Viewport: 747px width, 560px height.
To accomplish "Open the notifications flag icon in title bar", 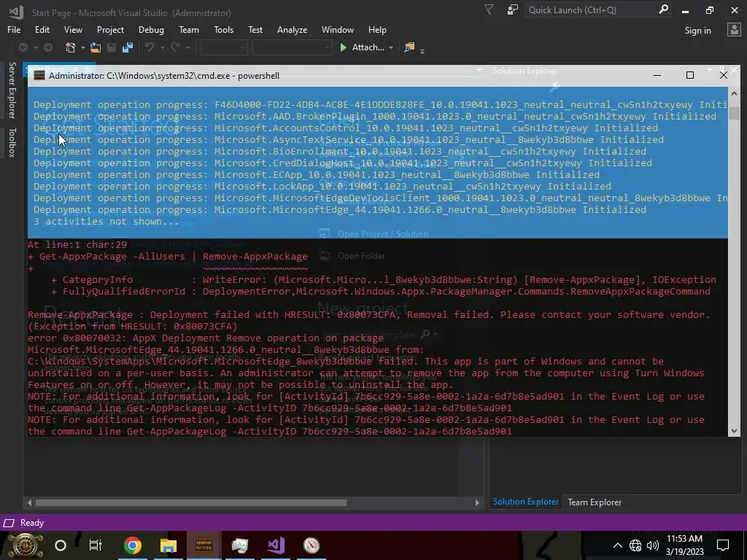I will [489, 9].
